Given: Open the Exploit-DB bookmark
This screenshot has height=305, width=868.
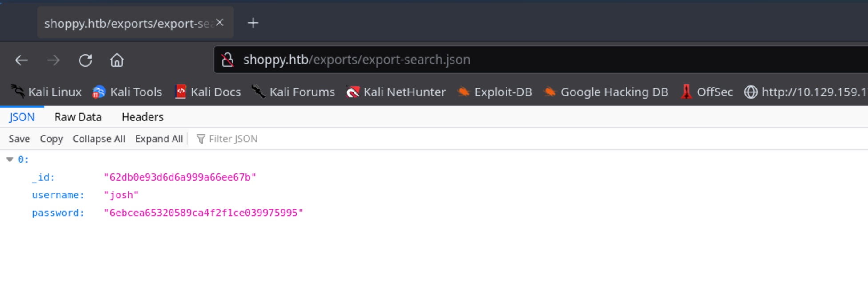Looking at the screenshot, I should (x=494, y=92).
